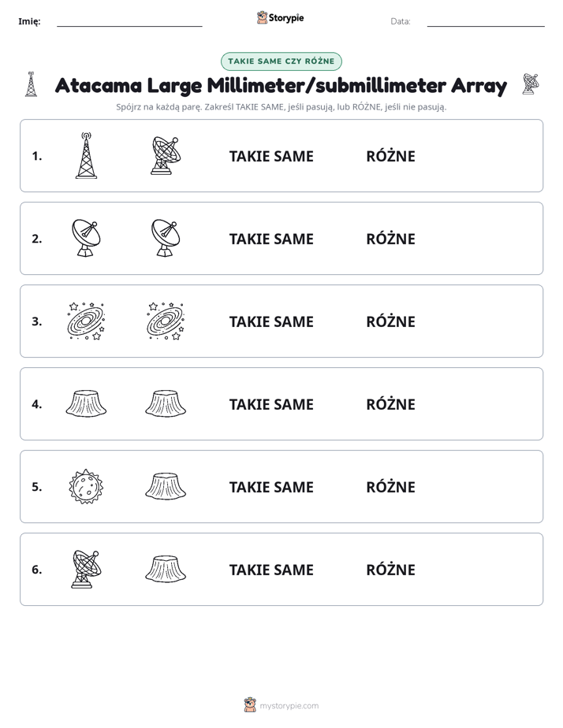Select the left satellite dish in row 2
563x728 pixels.
87,238
